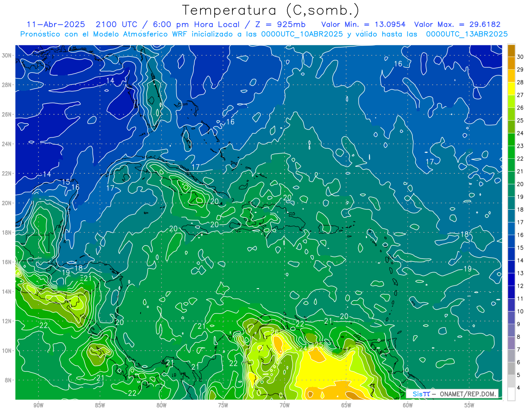Click the brown top segment above label 30

(511, 51)
